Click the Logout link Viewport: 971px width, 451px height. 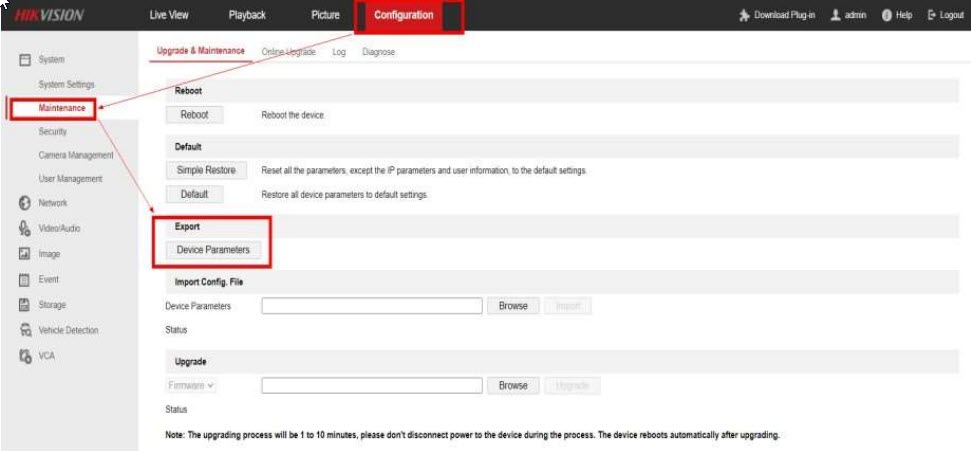pos(945,15)
